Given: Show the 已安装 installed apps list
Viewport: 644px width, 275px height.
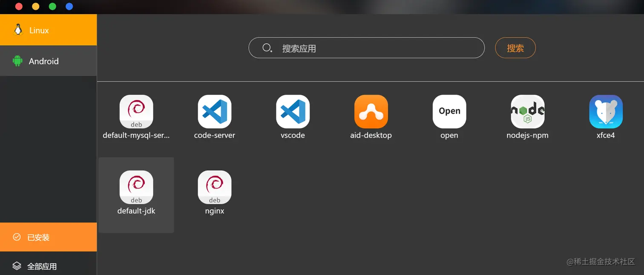Looking at the screenshot, I should 48,237.
